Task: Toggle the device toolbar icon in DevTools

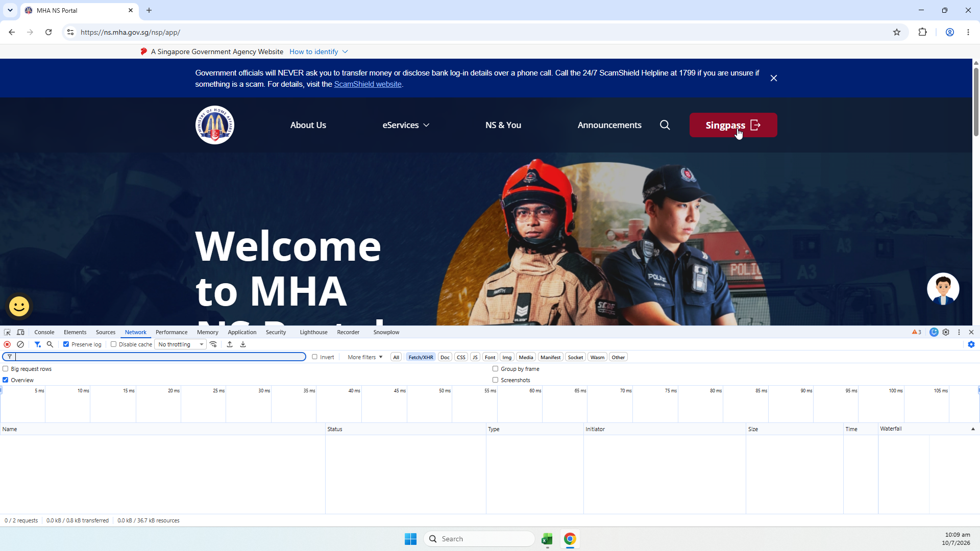Action: (x=20, y=332)
